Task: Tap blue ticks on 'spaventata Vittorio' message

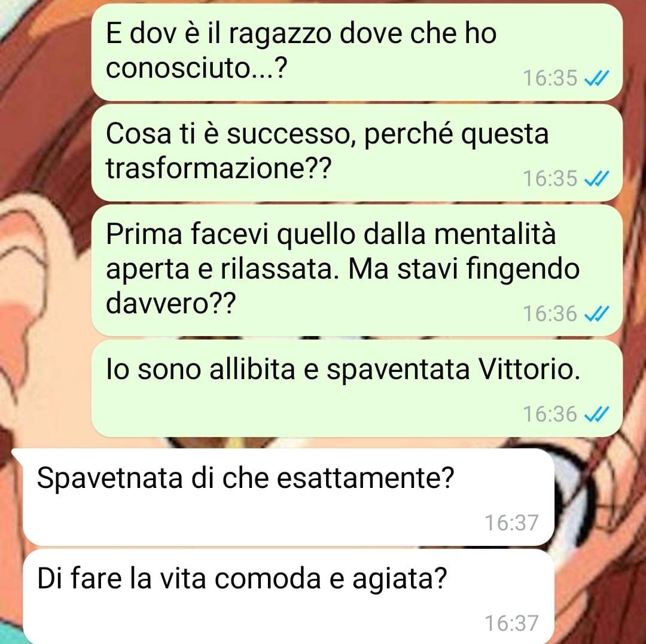Action: tap(596, 414)
